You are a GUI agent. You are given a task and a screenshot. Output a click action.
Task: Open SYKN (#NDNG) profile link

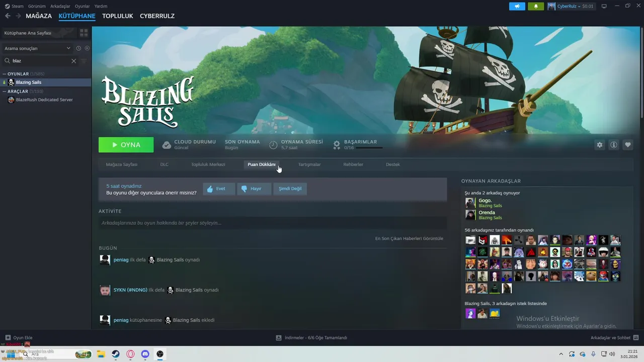coord(130,290)
